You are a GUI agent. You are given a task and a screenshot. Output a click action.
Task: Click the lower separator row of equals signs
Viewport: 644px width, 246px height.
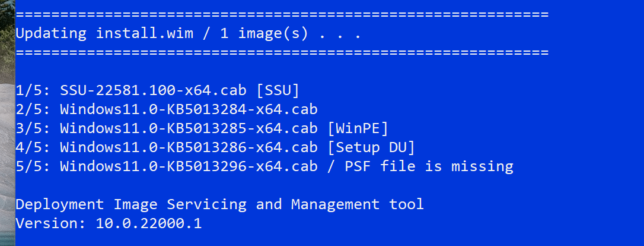282,53
